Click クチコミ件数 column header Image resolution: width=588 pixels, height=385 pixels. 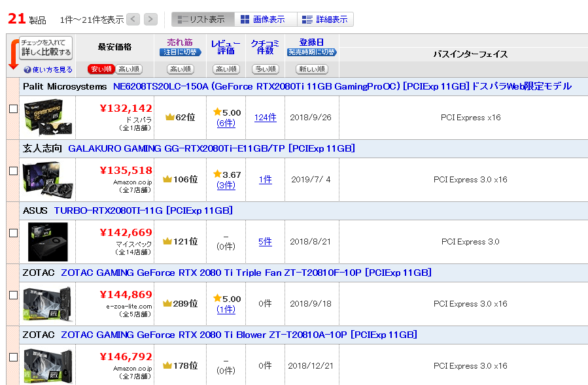click(265, 47)
